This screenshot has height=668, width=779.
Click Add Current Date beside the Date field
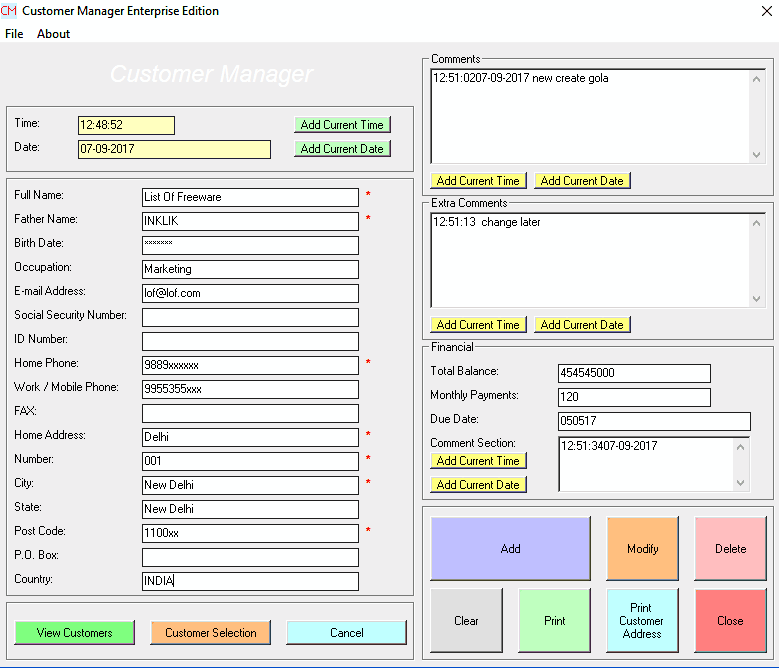point(342,148)
